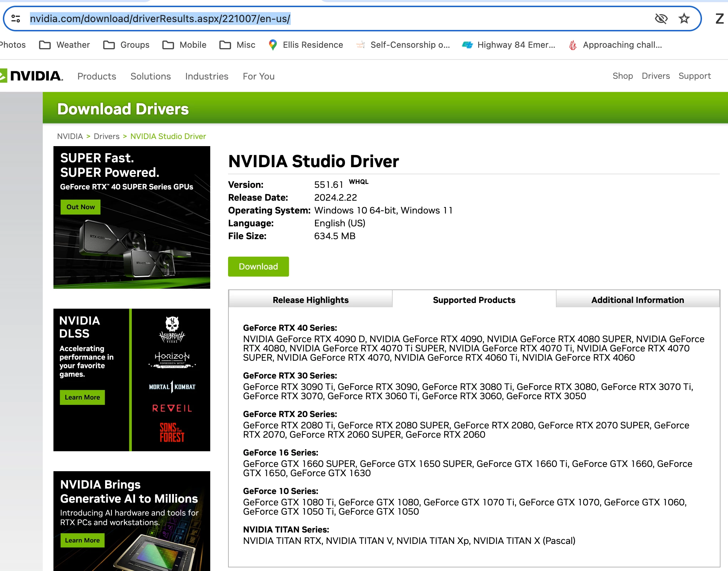Open the Approaching challenges bookmark
This screenshot has height=571, width=728.
[615, 45]
